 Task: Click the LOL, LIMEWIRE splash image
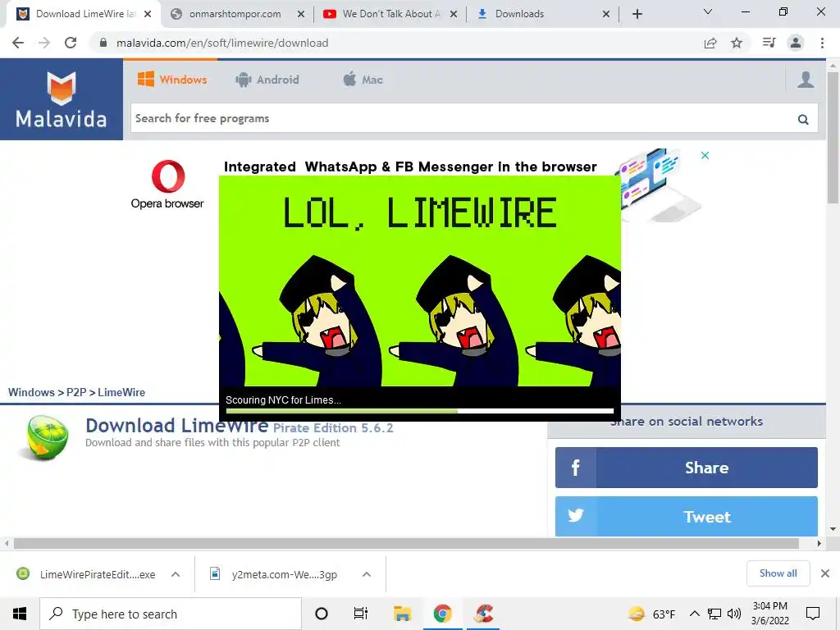[419, 281]
